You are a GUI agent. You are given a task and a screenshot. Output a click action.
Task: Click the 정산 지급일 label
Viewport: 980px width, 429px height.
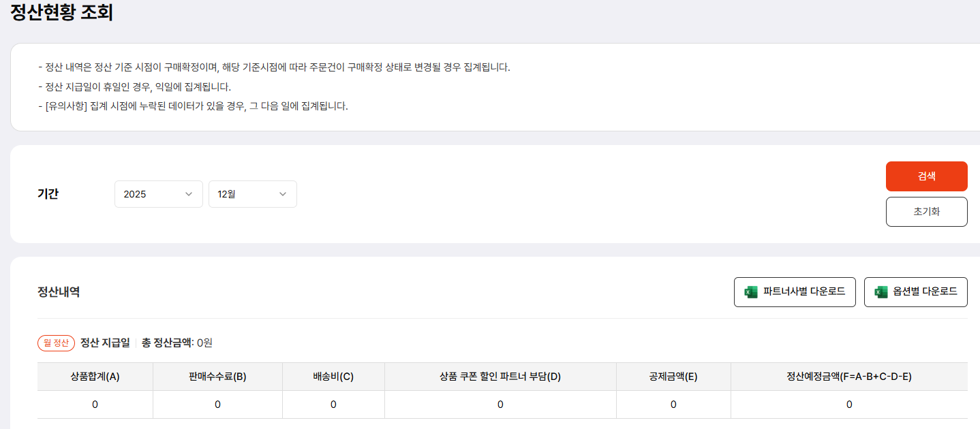[105, 343]
